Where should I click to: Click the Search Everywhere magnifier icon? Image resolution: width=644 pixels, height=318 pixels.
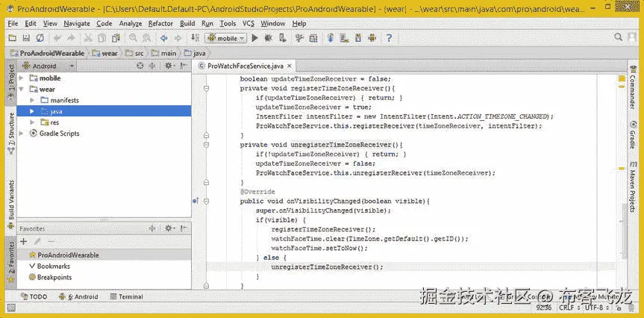click(618, 37)
